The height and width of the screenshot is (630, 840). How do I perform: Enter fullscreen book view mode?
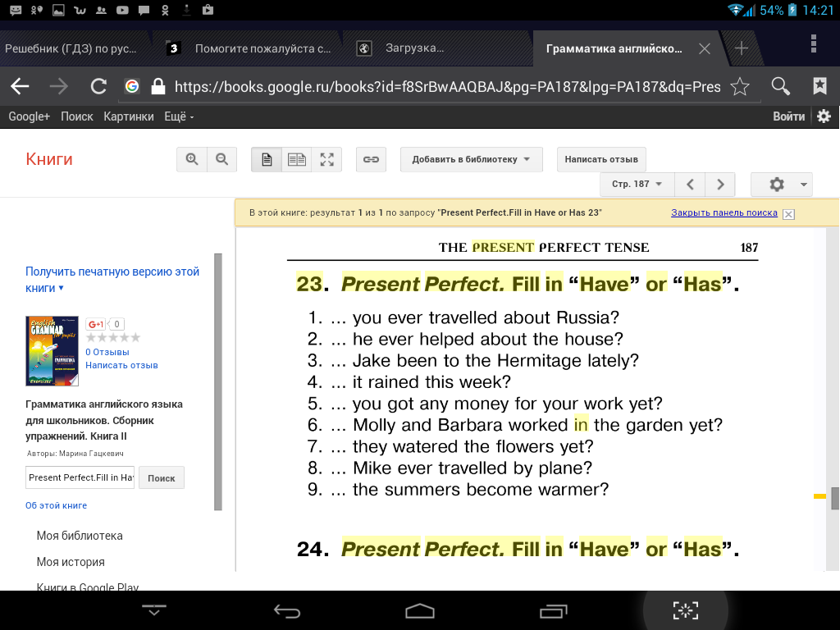point(326,160)
